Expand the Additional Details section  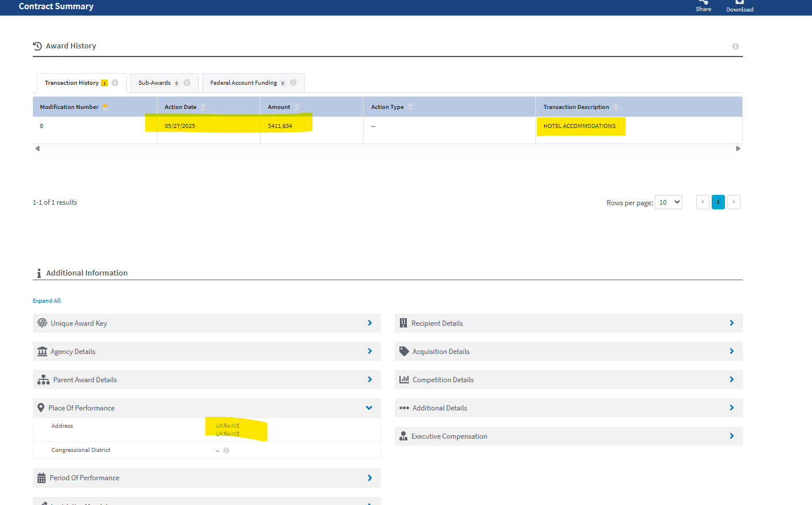click(568, 408)
